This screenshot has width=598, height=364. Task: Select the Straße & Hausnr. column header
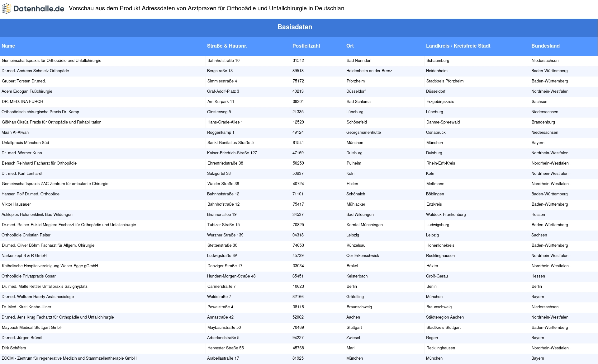point(227,46)
